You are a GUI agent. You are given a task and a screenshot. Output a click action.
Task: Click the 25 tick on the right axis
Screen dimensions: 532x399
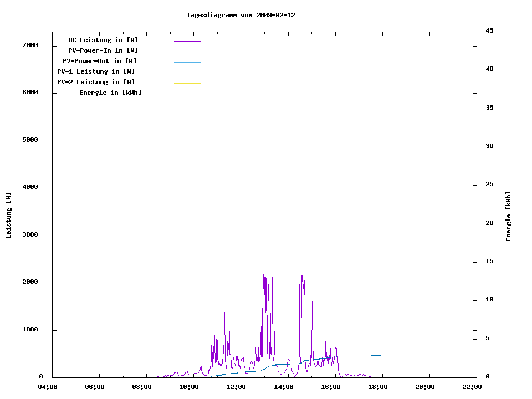(x=489, y=185)
